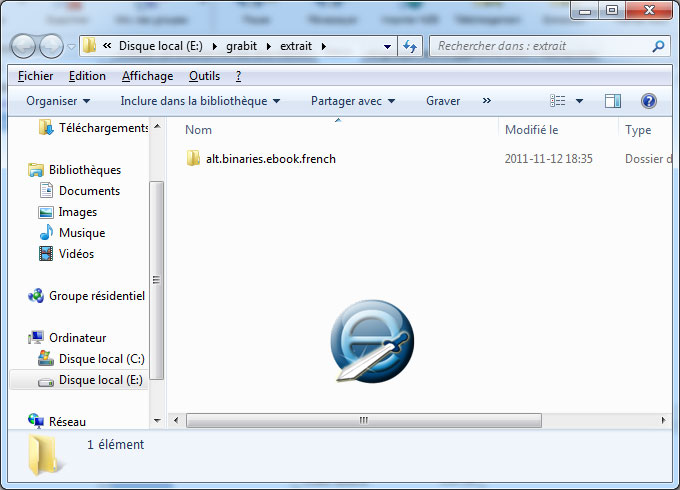Click the Téléchargements folder icon
Image resolution: width=680 pixels, height=490 pixels.
point(46,127)
